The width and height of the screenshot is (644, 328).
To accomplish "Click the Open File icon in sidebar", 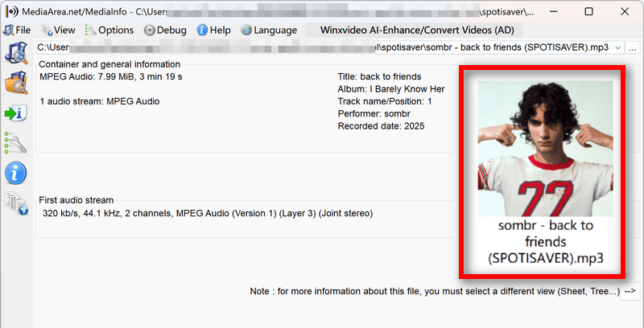I will (x=15, y=53).
